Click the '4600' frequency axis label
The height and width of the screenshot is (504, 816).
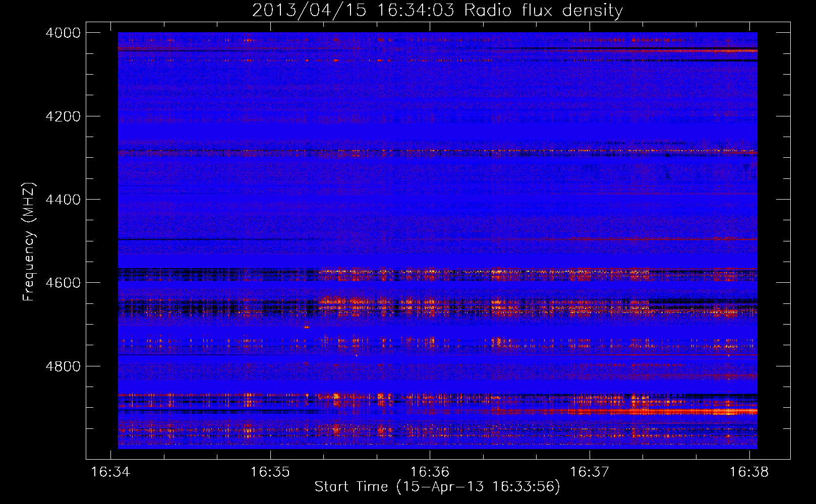[63, 283]
